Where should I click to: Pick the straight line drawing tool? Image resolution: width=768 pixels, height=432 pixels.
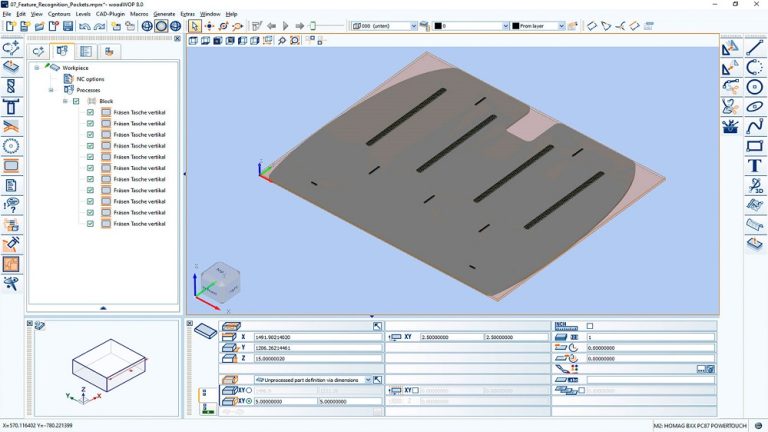[754, 47]
